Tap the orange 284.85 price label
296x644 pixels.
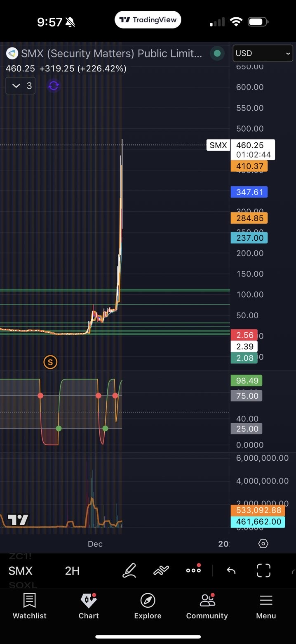coord(249,218)
